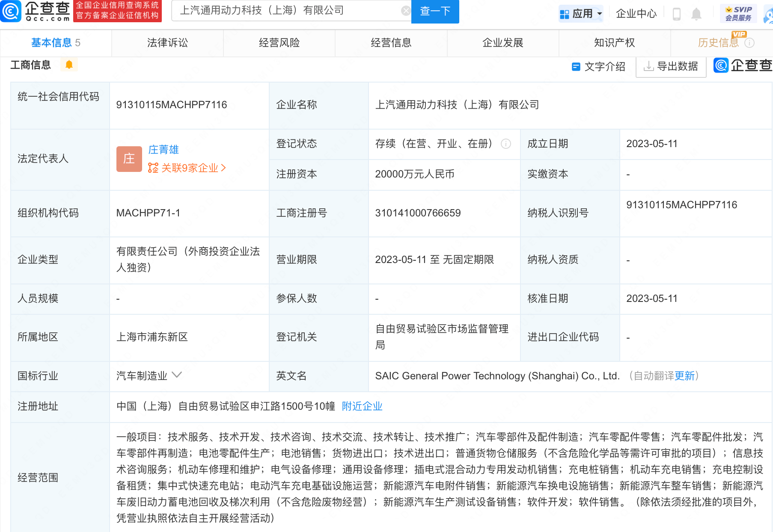Click the taxpayer ID under 纳税人识别号
773x532 pixels.
682,205
